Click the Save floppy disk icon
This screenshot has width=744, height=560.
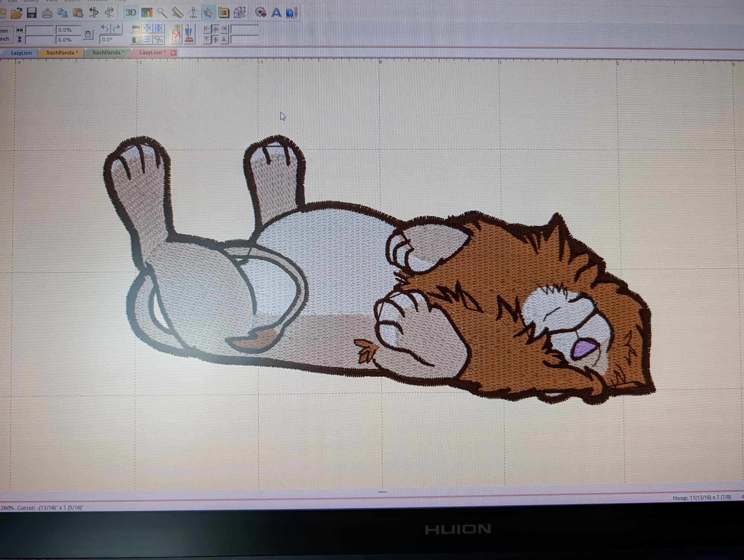click(x=32, y=13)
